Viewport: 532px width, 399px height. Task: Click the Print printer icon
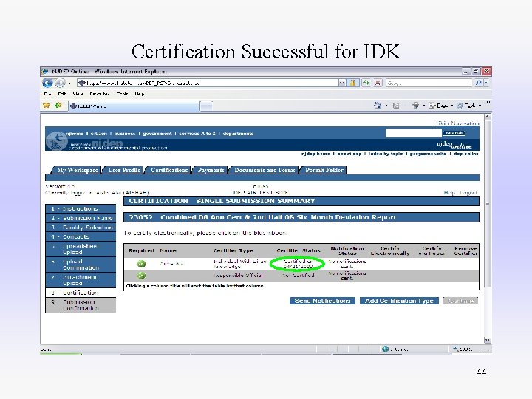pos(415,106)
